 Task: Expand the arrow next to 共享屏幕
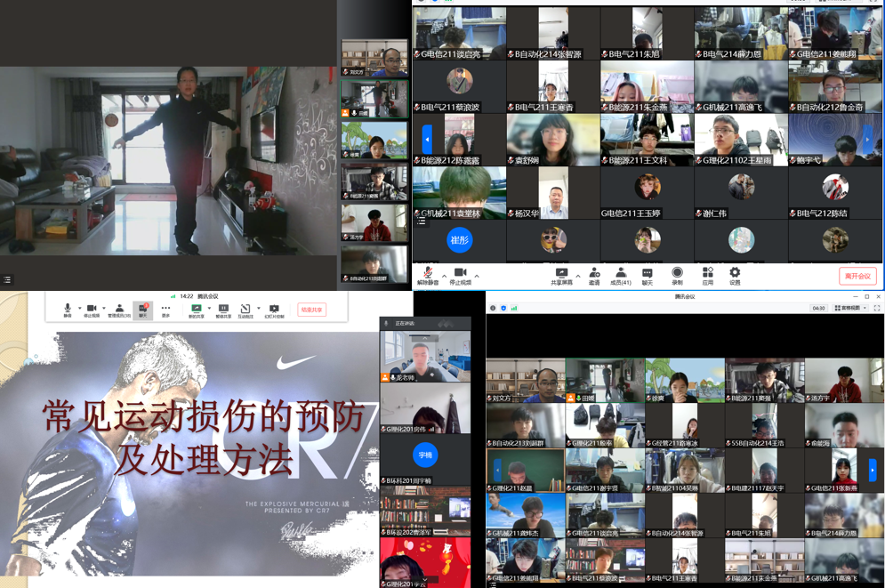(578, 276)
